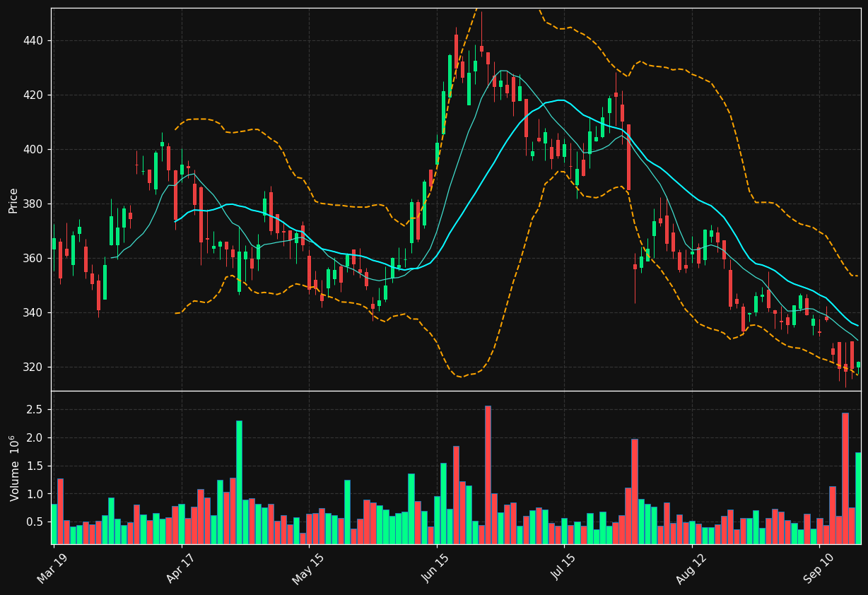The image size is (868, 595).
Task: Click the 1.0 volume tick label
Action: (x=35, y=494)
